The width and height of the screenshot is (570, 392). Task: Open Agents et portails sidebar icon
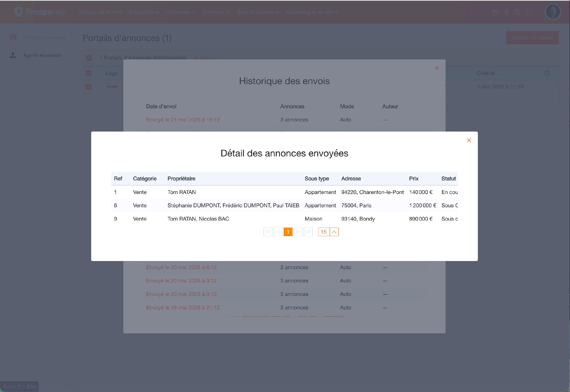[x=13, y=55]
